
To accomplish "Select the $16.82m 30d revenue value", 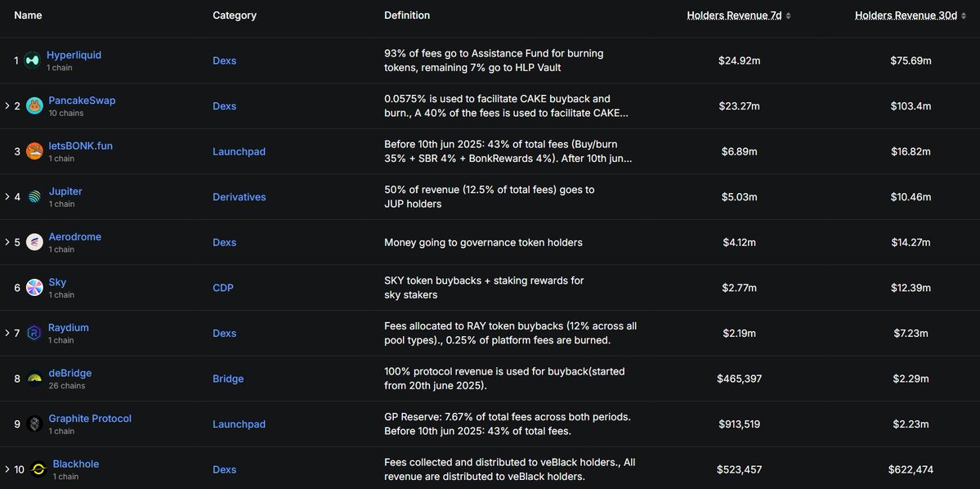I will click(911, 151).
